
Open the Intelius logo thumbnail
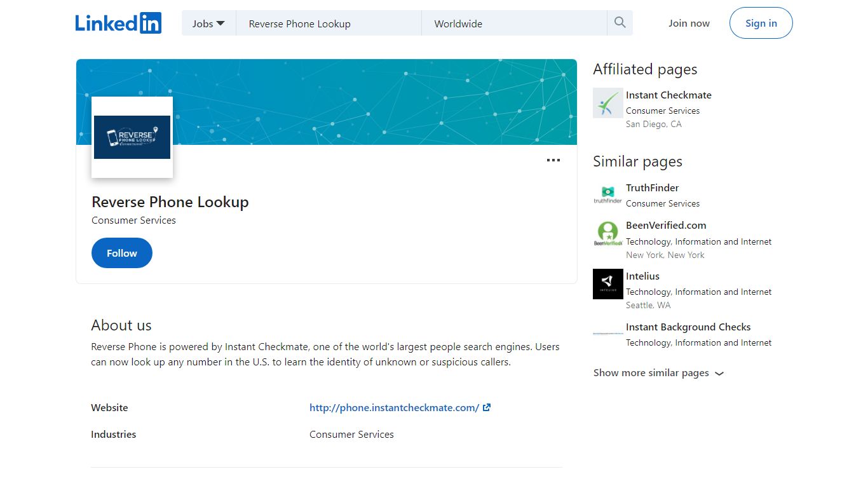608,284
